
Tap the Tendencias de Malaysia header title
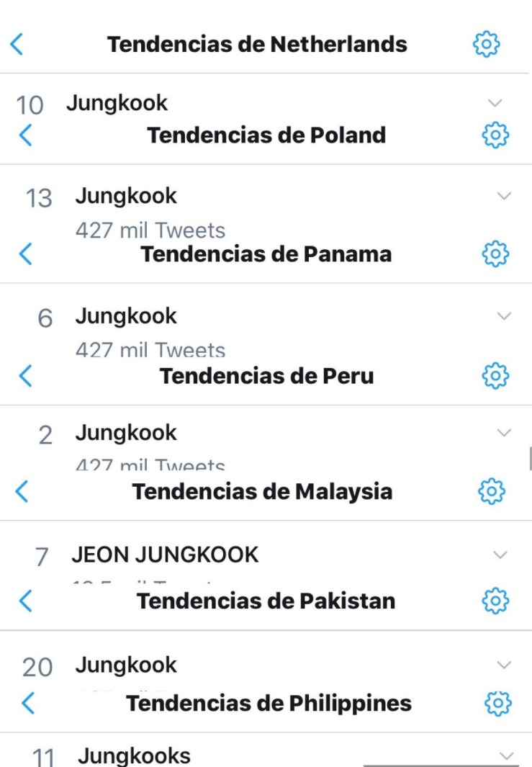click(x=262, y=492)
